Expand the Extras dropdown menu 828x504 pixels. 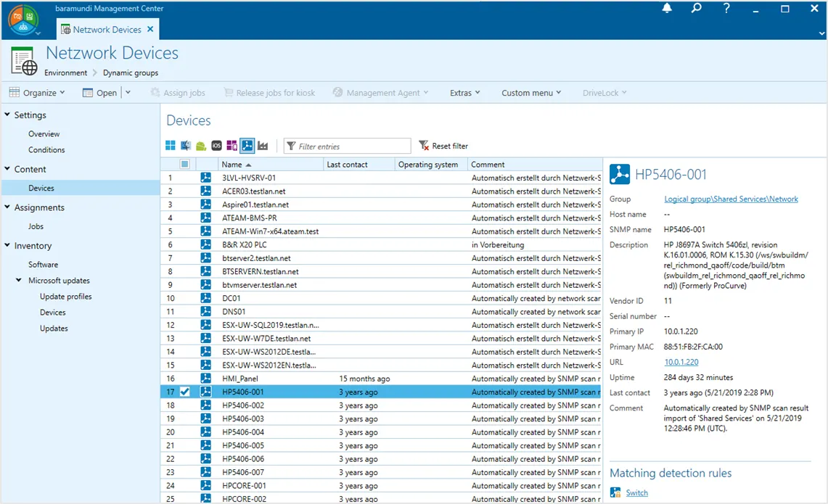(x=464, y=93)
